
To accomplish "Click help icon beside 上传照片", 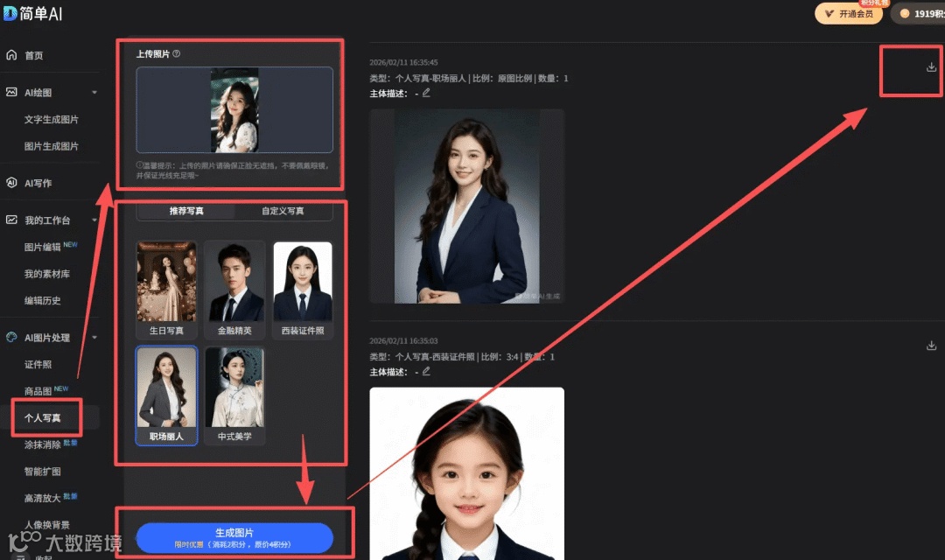I will click(x=177, y=53).
